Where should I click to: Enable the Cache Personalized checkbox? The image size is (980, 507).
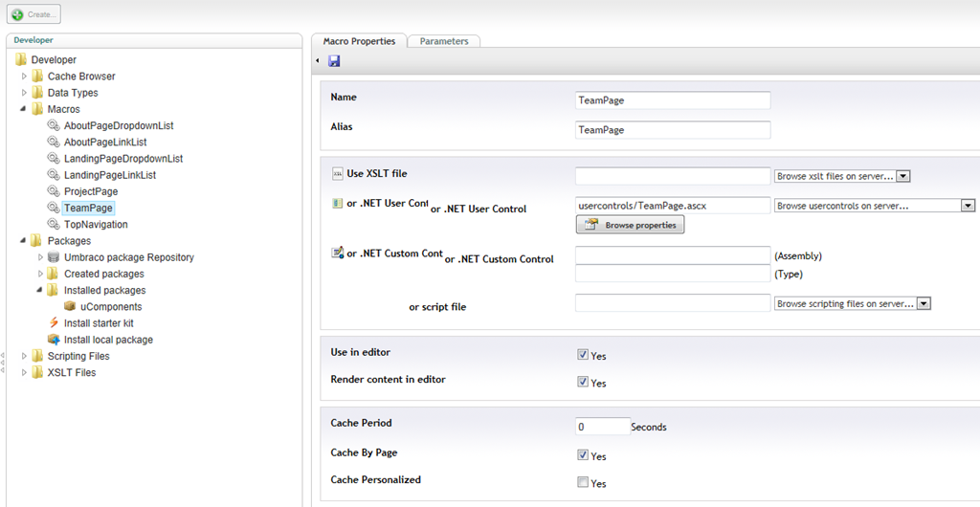click(x=583, y=483)
